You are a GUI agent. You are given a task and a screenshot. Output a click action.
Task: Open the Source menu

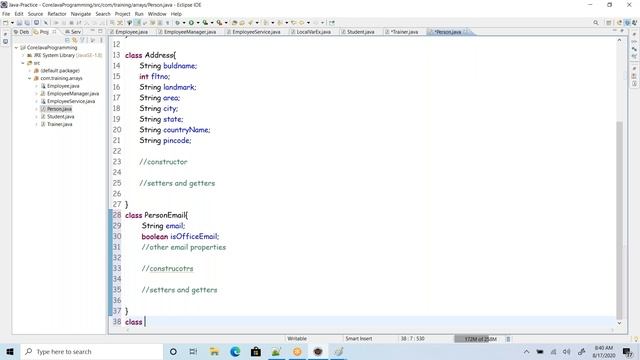pyautogui.click(x=35, y=14)
